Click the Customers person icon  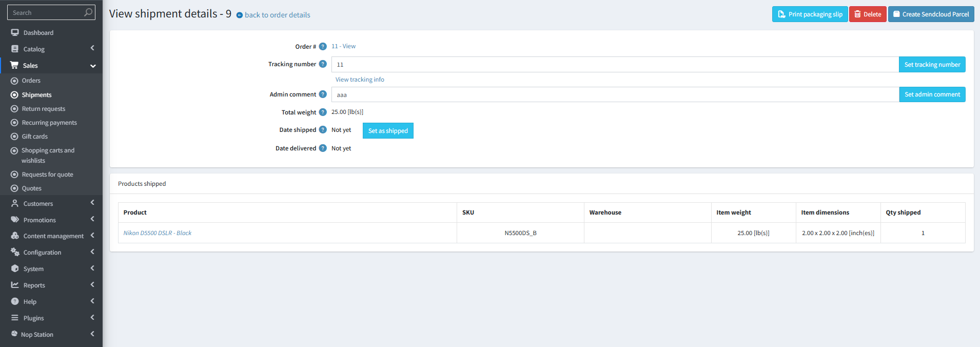(x=15, y=203)
